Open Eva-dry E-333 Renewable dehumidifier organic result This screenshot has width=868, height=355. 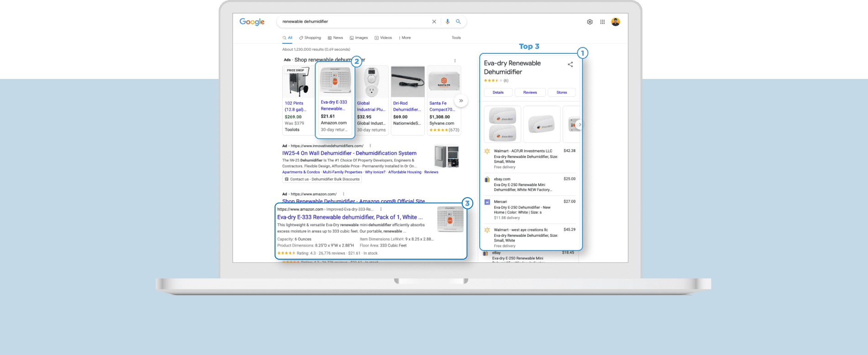point(350,217)
